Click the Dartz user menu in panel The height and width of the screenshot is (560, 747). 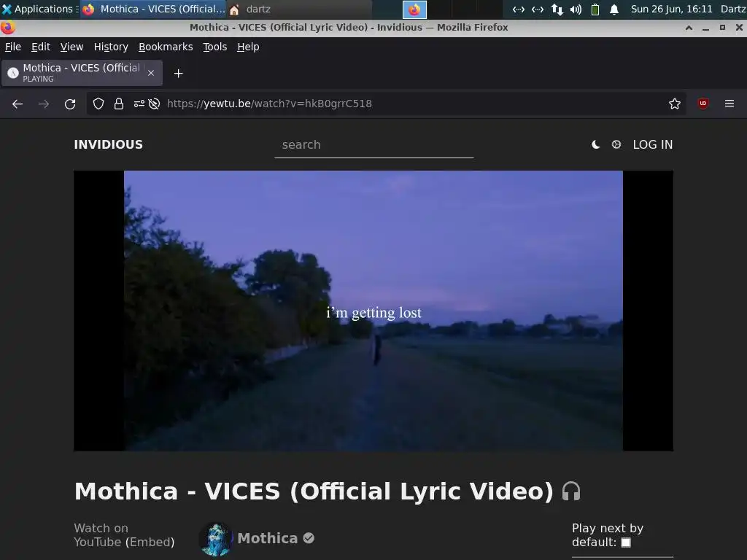click(732, 9)
